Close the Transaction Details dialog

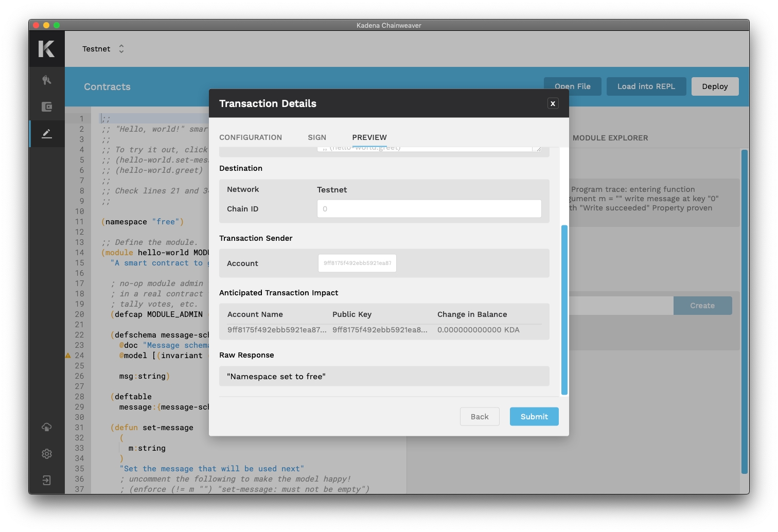pos(553,103)
